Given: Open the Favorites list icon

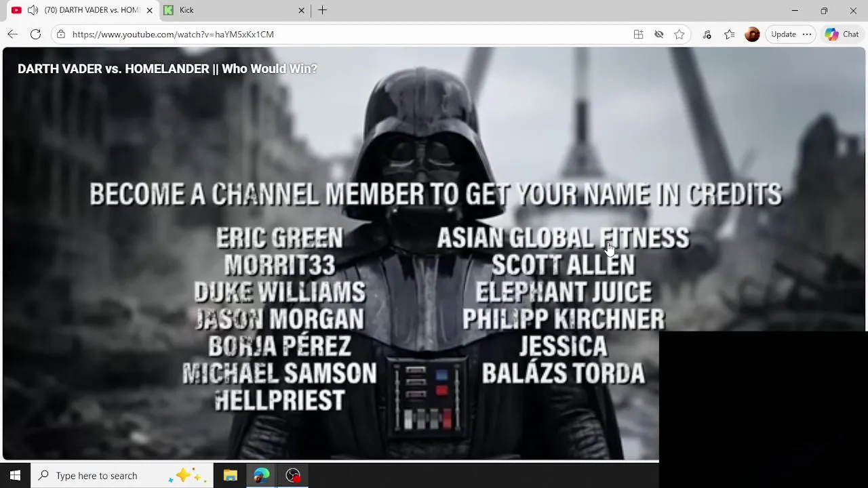Looking at the screenshot, I should (729, 34).
